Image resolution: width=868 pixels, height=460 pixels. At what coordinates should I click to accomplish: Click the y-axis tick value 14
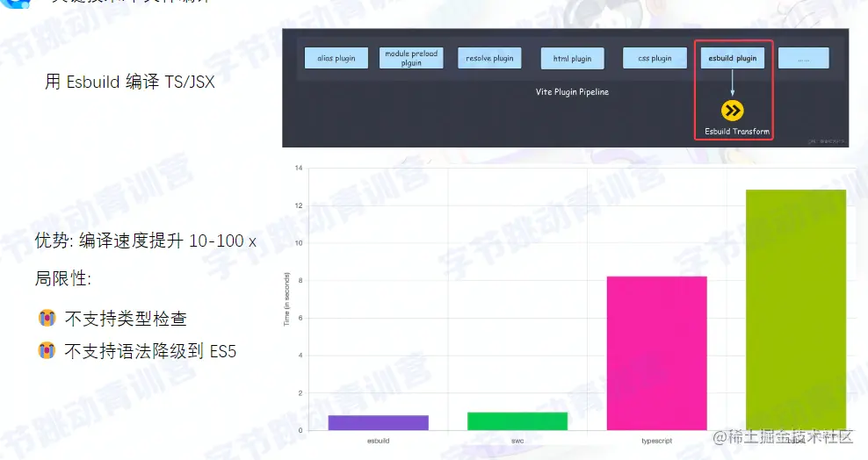pos(299,168)
